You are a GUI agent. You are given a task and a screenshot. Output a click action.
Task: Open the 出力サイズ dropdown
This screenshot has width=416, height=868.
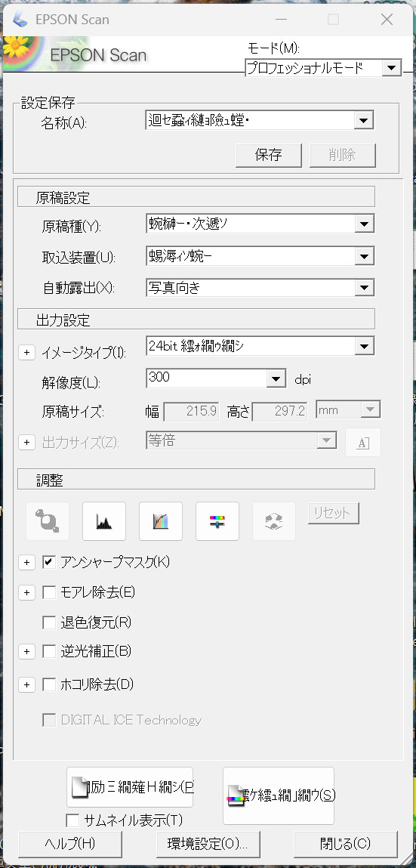pyautogui.click(x=326, y=440)
